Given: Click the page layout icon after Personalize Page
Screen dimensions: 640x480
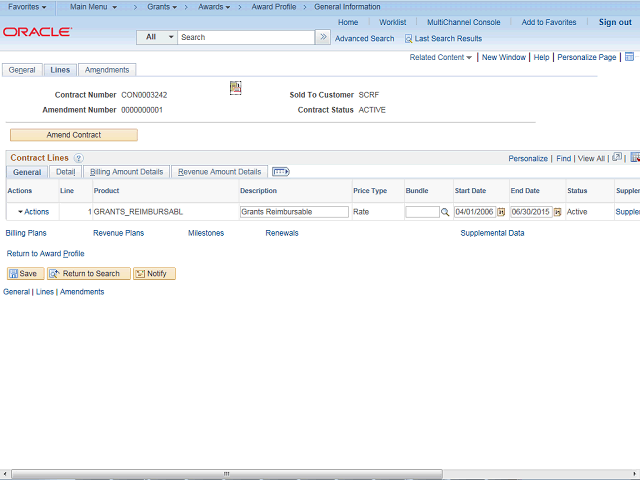Looking at the screenshot, I should [x=629, y=57].
